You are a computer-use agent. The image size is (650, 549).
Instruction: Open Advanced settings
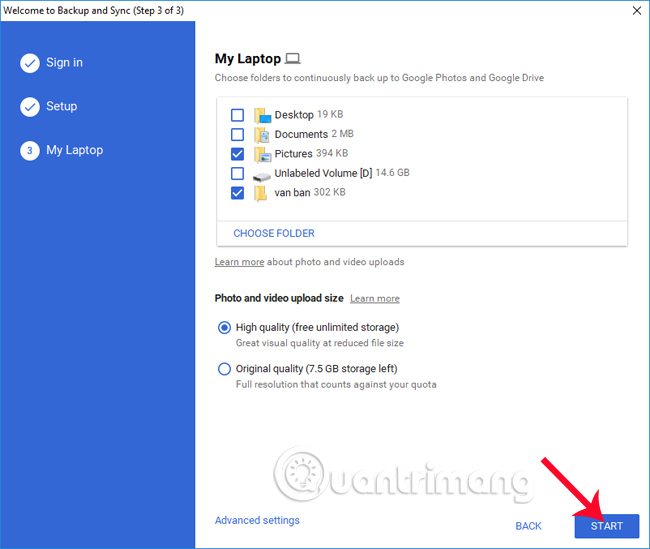coord(257,520)
